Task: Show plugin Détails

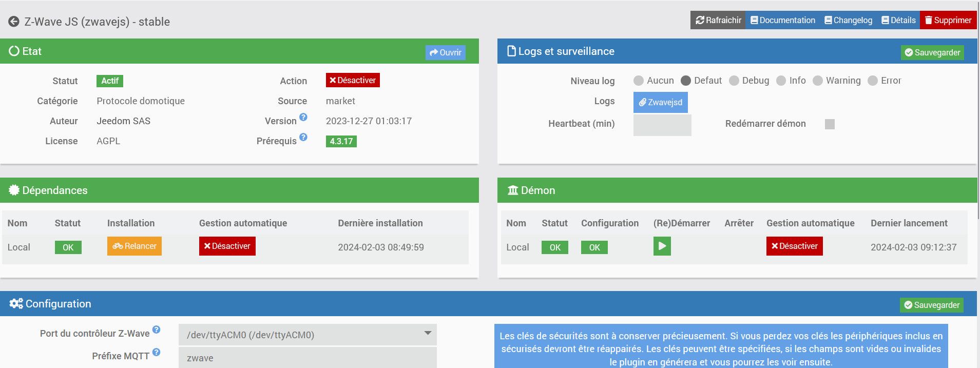Action: (898, 20)
